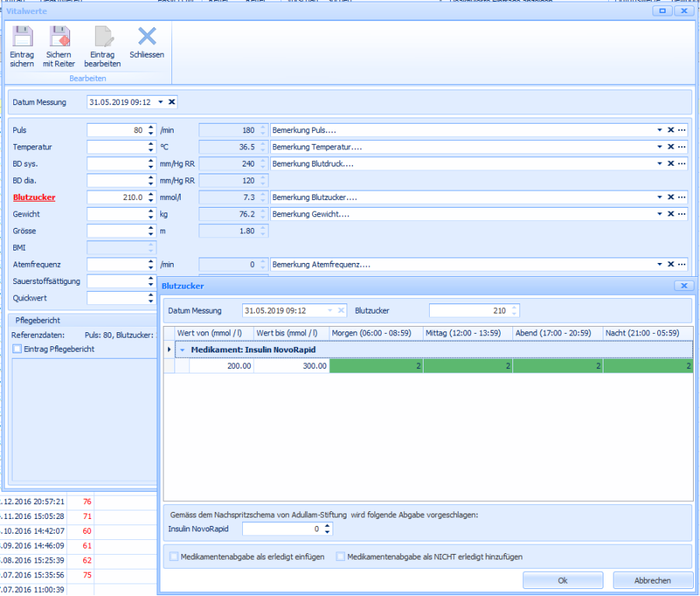Clear the Datum Messung field in Vitalwerte

(x=172, y=102)
